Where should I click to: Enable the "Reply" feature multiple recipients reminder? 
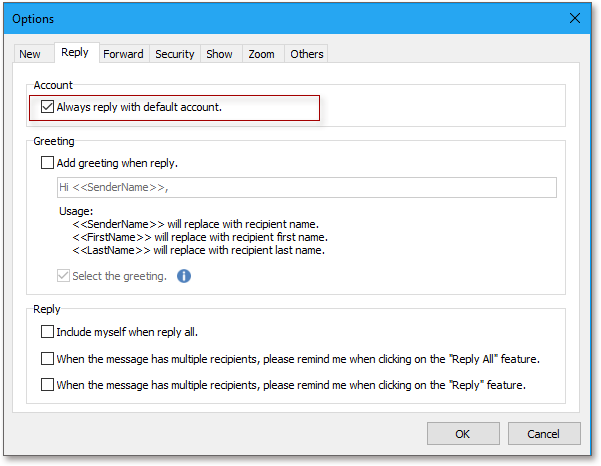[x=47, y=384]
